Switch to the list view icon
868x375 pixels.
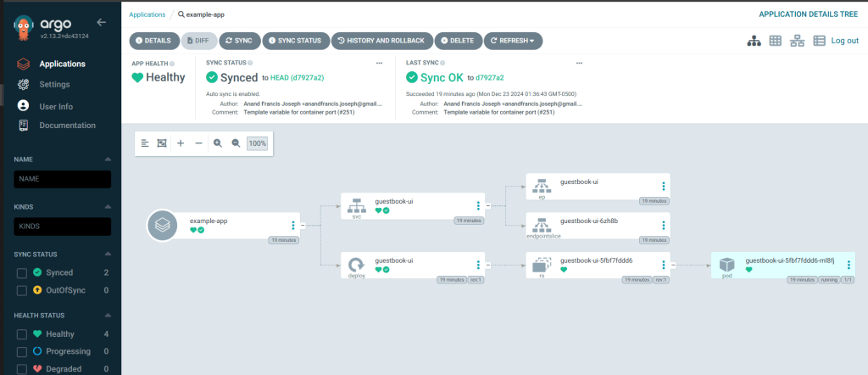[819, 41]
